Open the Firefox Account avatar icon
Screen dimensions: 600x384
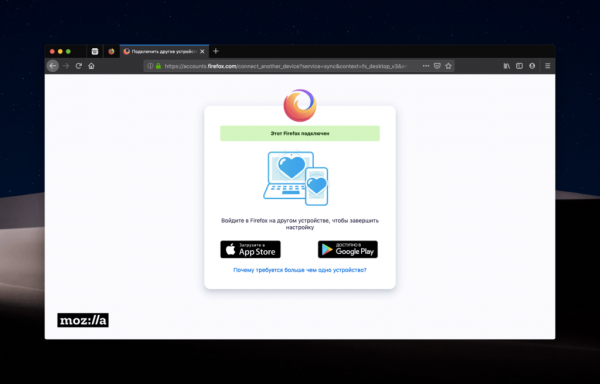[532, 66]
